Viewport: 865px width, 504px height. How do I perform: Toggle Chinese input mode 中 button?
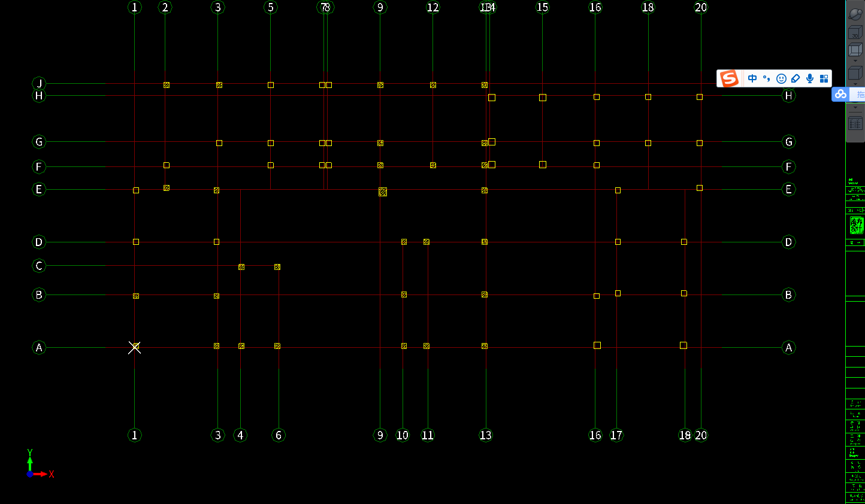tap(752, 78)
